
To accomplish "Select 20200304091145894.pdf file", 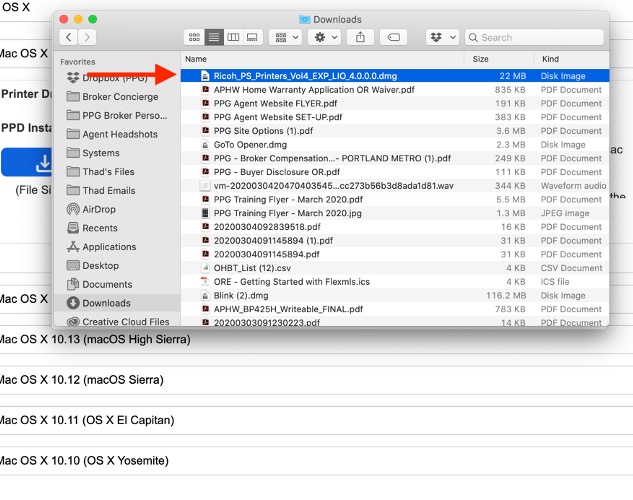I will point(395,254).
